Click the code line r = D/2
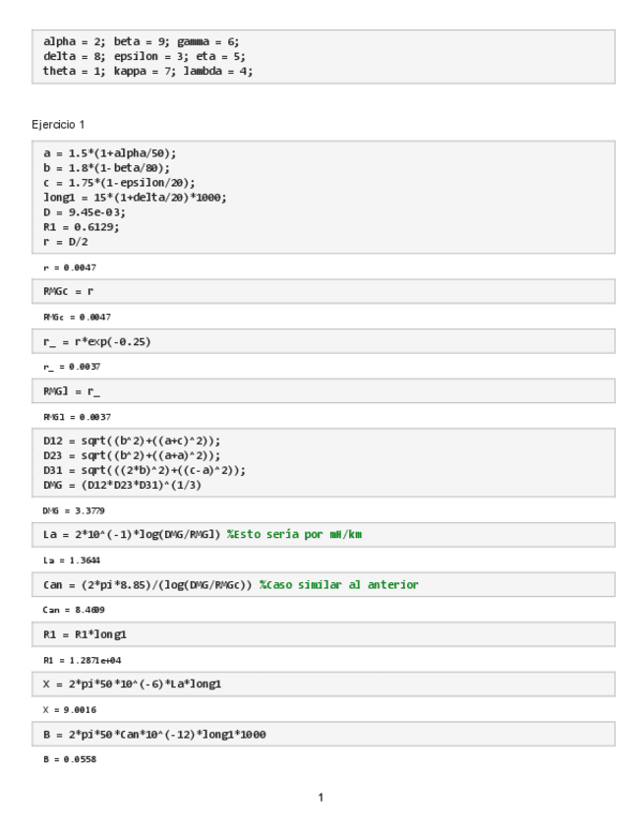644x834 pixels. [x=68, y=241]
